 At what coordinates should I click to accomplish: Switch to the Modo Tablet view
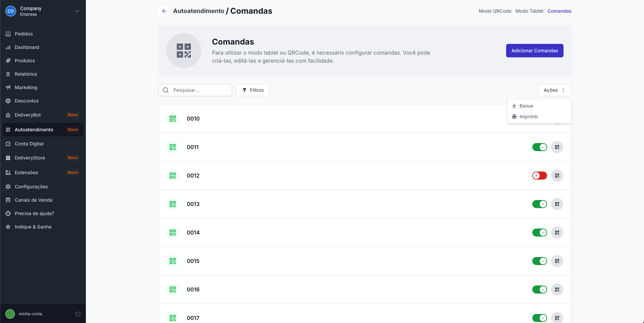(x=529, y=11)
